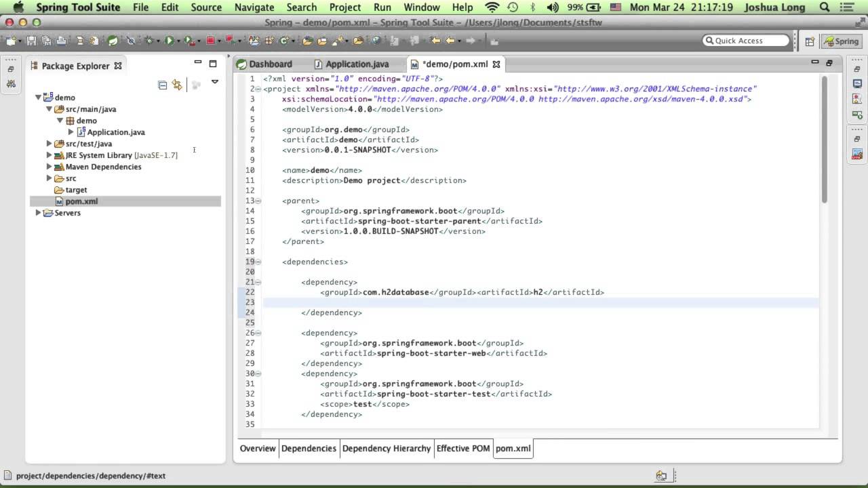
Task: Click the sliders icon in left trim stack
Action: tap(11, 84)
